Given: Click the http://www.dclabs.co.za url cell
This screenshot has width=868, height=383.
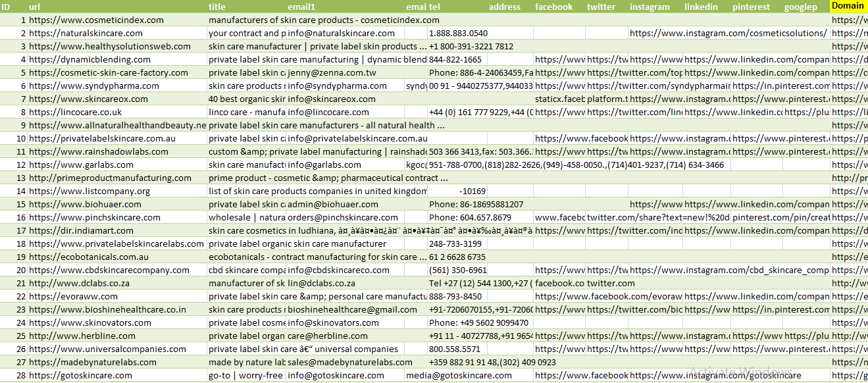Looking at the screenshot, I should point(117,283).
